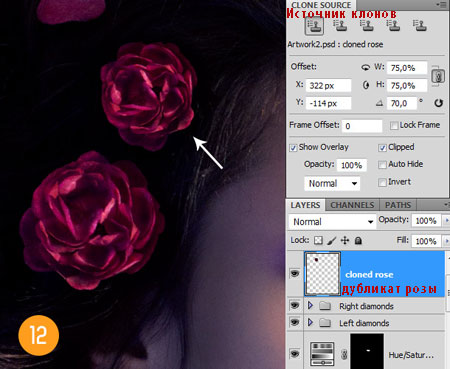
Task: Switch to the Paths tab
Action: point(398,205)
